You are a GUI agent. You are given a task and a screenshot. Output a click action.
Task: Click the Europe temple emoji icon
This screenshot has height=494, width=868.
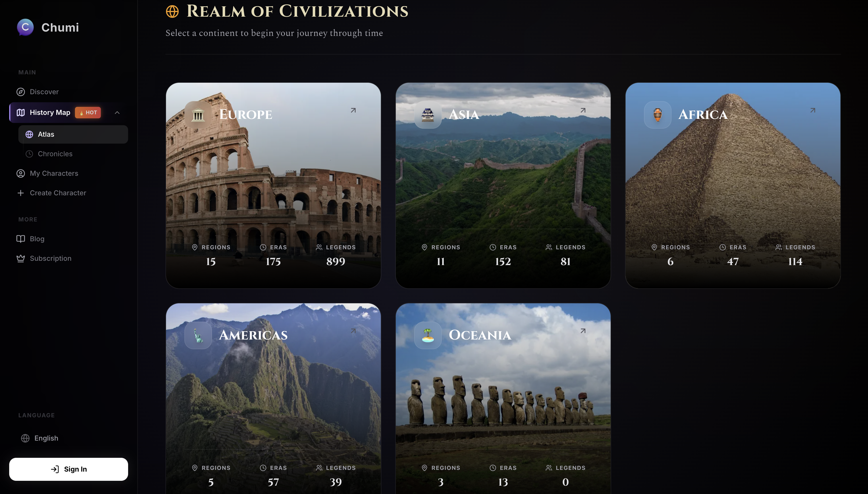tap(198, 115)
